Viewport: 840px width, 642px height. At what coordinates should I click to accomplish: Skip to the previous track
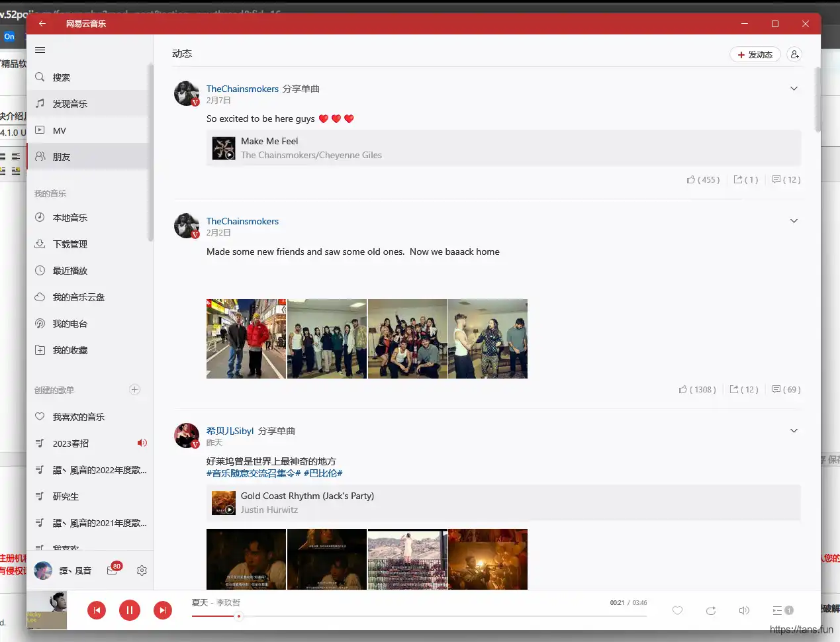[x=97, y=610]
